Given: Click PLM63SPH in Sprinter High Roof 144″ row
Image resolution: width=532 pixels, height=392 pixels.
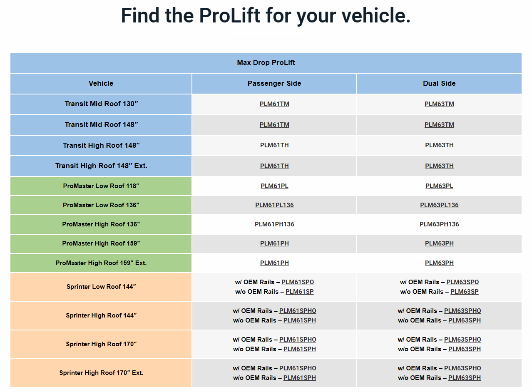Looking at the screenshot, I should point(464,320).
